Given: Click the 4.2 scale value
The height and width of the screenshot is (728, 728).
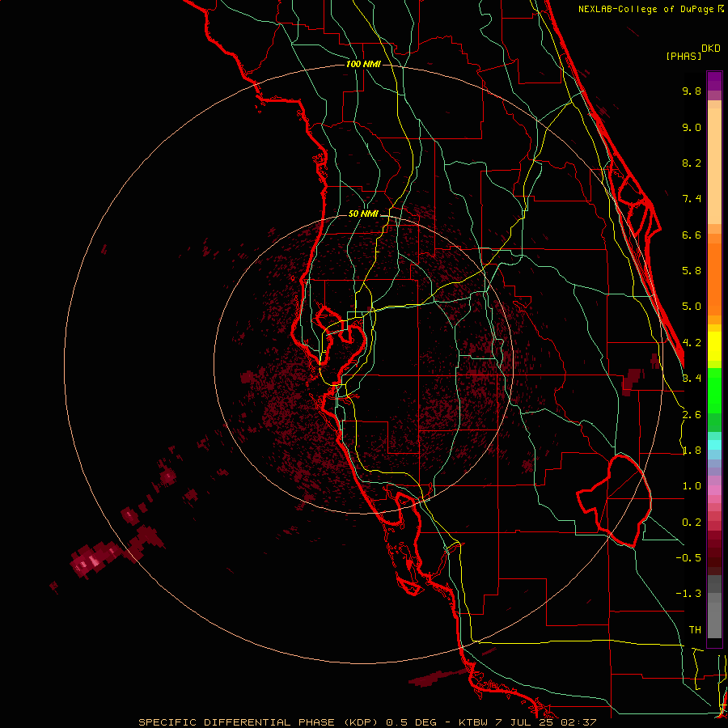Looking at the screenshot, I should click(692, 343).
